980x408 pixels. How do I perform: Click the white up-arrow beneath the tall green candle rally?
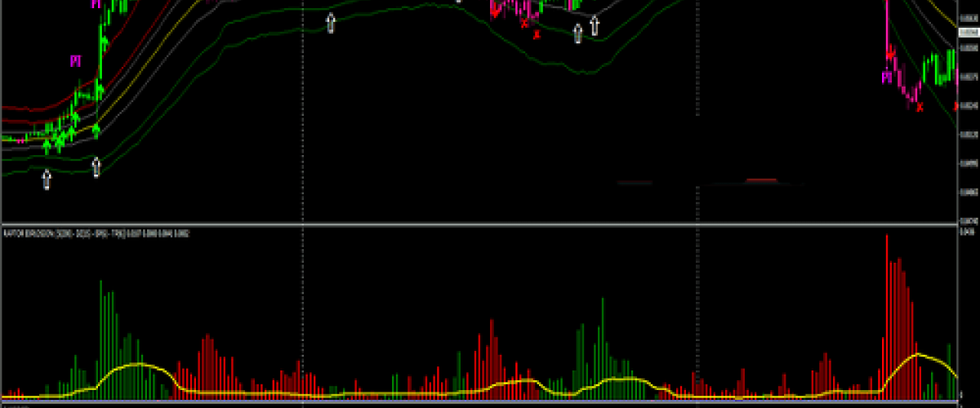[96, 166]
